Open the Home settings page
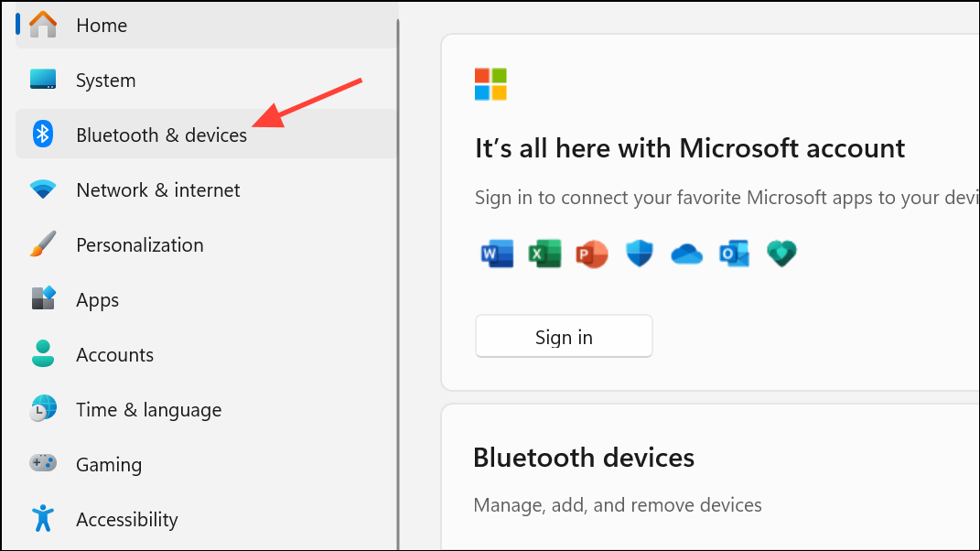 (102, 25)
